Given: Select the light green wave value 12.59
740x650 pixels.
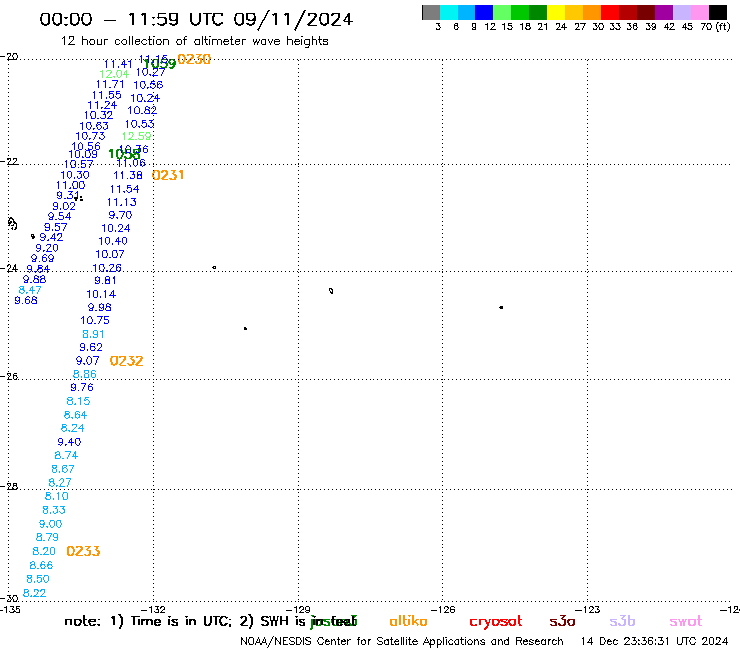Looking at the screenshot, I should click(x=136, y=136).
